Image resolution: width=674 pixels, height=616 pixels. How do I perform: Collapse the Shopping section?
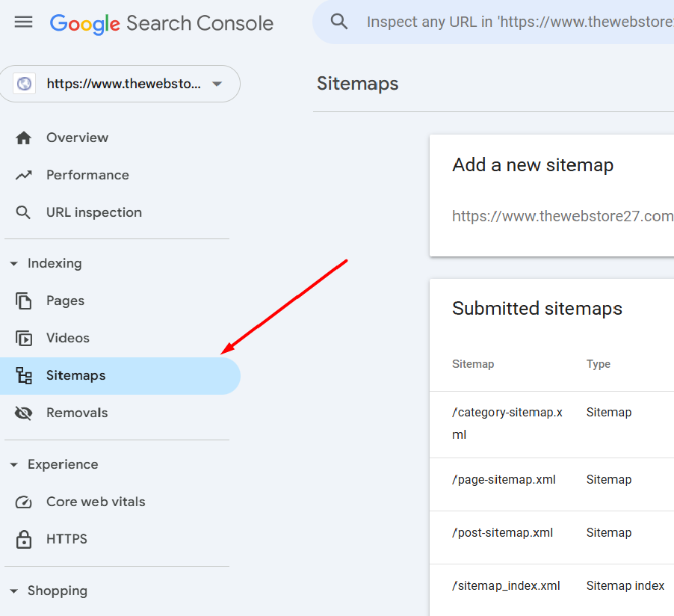pyautogui.click(x=13, y=591)
